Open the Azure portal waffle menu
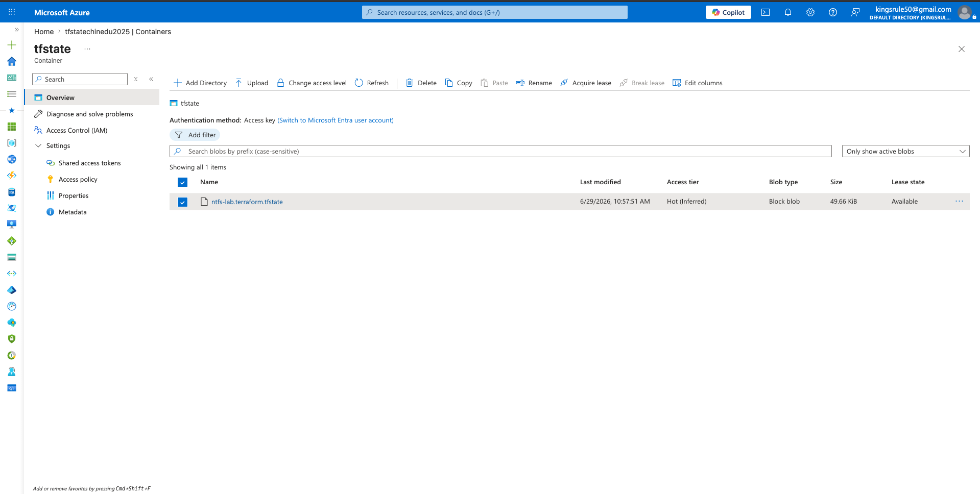This screenshot has width=980, height=494. point(12,12)
